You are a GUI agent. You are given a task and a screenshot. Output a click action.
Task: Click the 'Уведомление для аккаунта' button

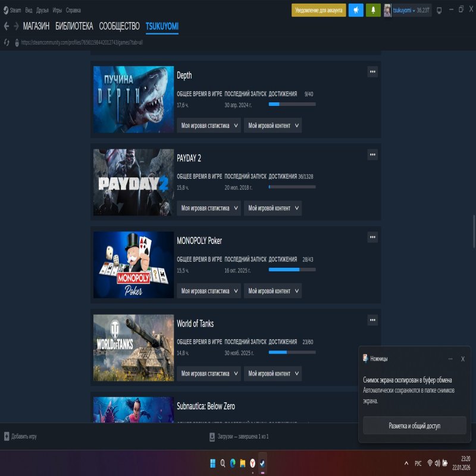pos(318,10)
